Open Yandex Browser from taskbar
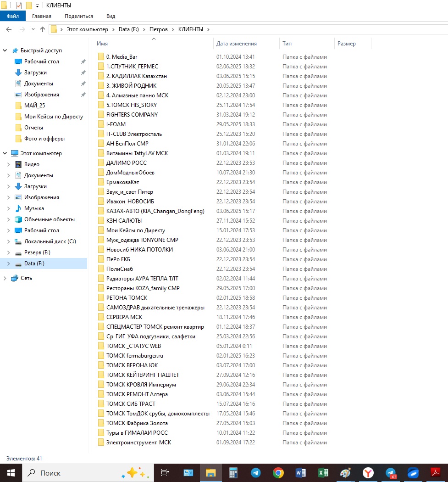This screenshot has width=448, height=482. click(368, 473)
